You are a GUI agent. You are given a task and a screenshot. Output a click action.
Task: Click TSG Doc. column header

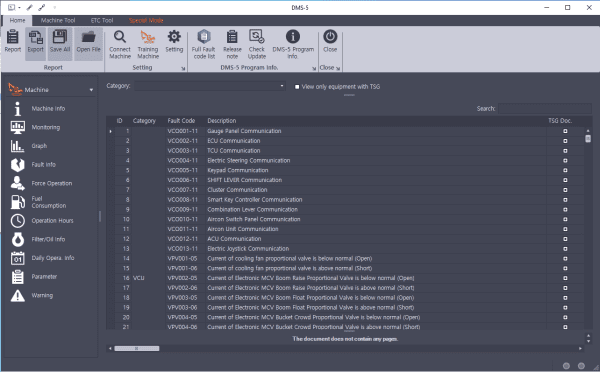(560, 121)
